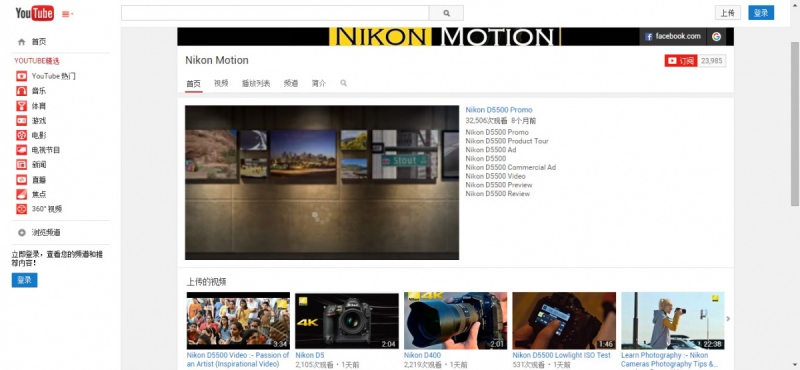This screenshot has height=370, width=800.
Task: Open the guide menu next to YouTube logo
Action: tap(67, 14)
